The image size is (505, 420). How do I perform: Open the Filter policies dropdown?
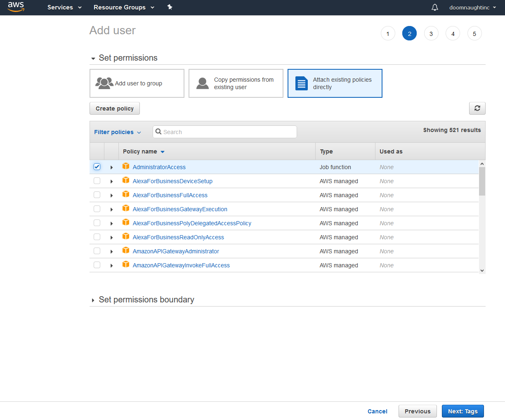click(x=118, y=132)
